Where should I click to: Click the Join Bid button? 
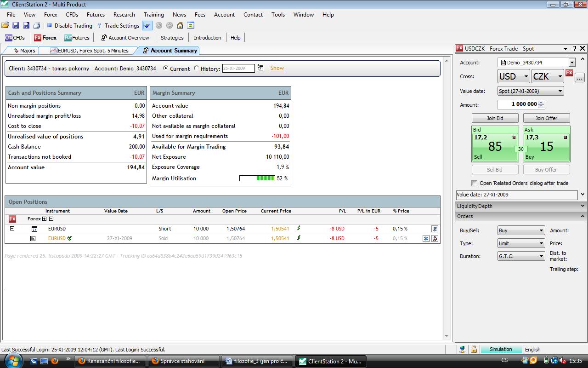pyautogui.click(x=495, y=118)
